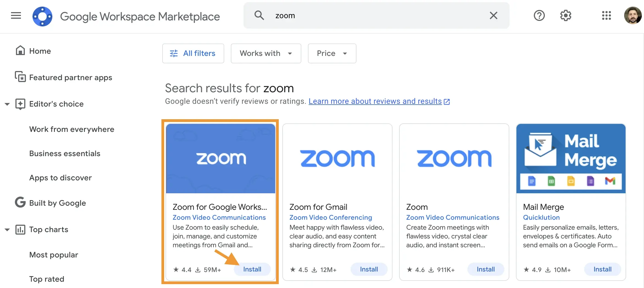Click the Search results for zoom heading

point(229,88)
